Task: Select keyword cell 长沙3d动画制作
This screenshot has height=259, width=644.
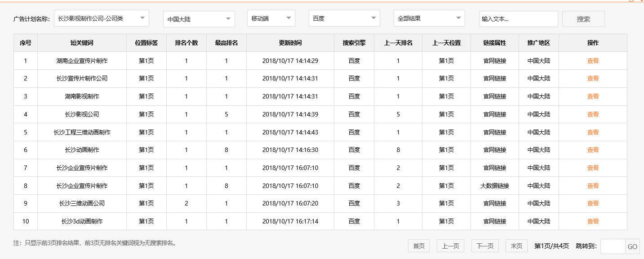Action: tap(82, 221)
